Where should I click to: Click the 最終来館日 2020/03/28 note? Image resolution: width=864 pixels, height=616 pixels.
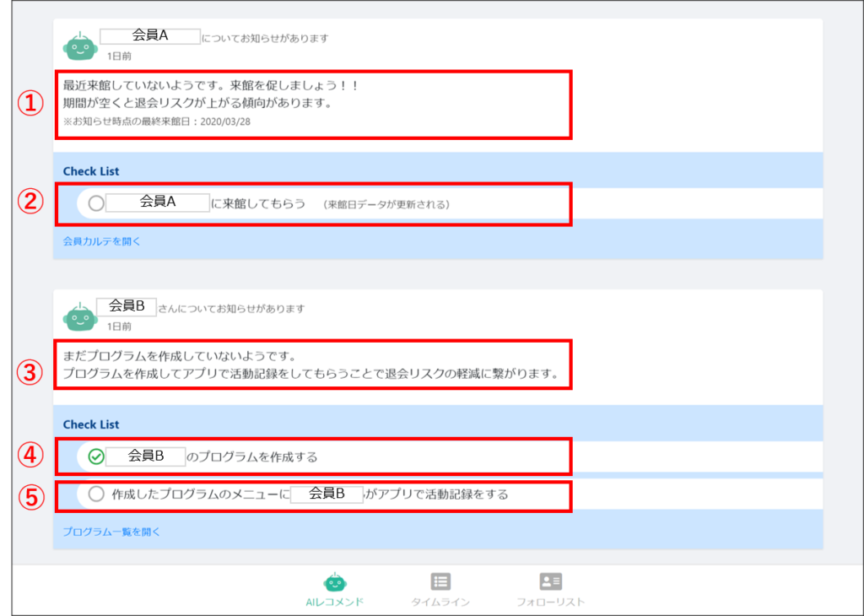pos(157,122)
